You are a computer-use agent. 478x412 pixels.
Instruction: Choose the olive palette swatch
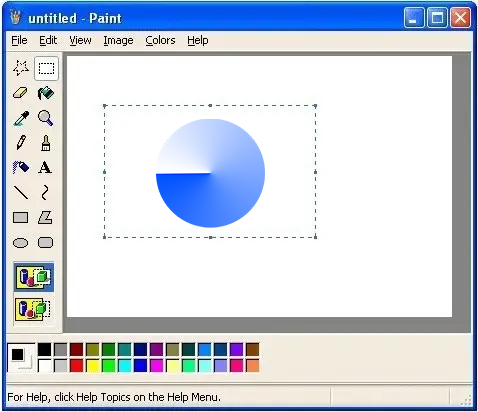tap(93, 350)
